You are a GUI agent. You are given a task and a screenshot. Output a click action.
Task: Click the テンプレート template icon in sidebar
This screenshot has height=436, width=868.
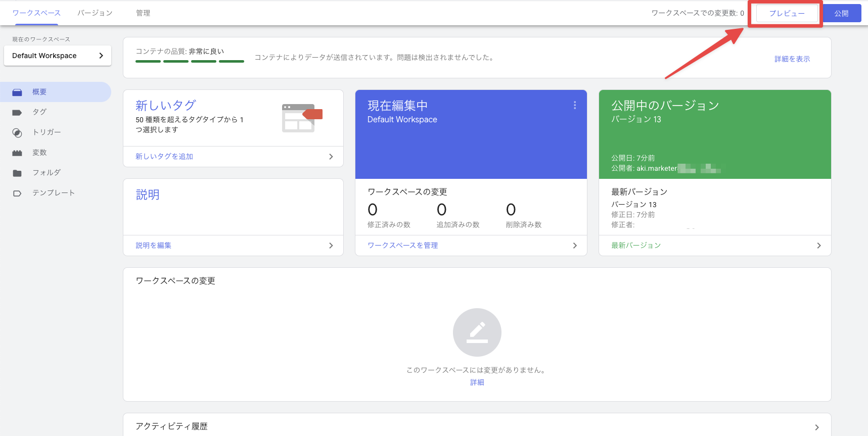(x=17, y=193)
